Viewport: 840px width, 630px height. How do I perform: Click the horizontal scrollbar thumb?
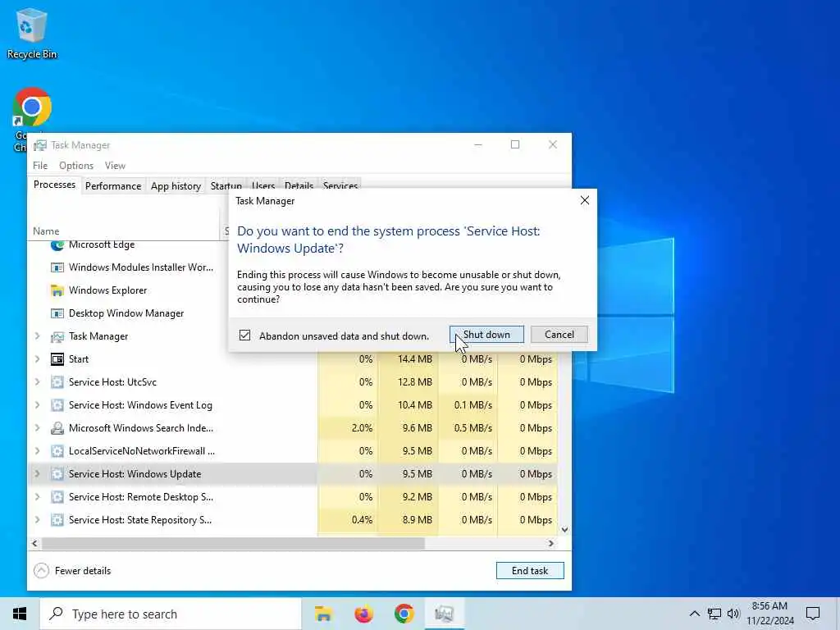pyautogui.click(x=233, y=543)
